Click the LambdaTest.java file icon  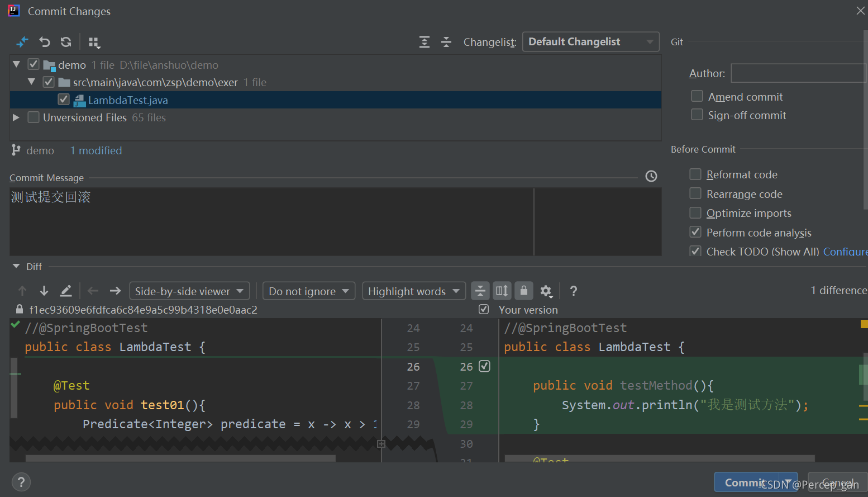click(79, 101)
